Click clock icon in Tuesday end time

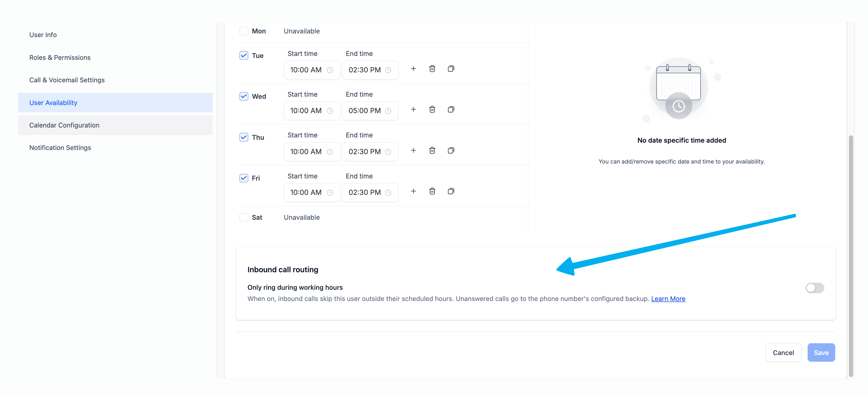coord(388,70)
